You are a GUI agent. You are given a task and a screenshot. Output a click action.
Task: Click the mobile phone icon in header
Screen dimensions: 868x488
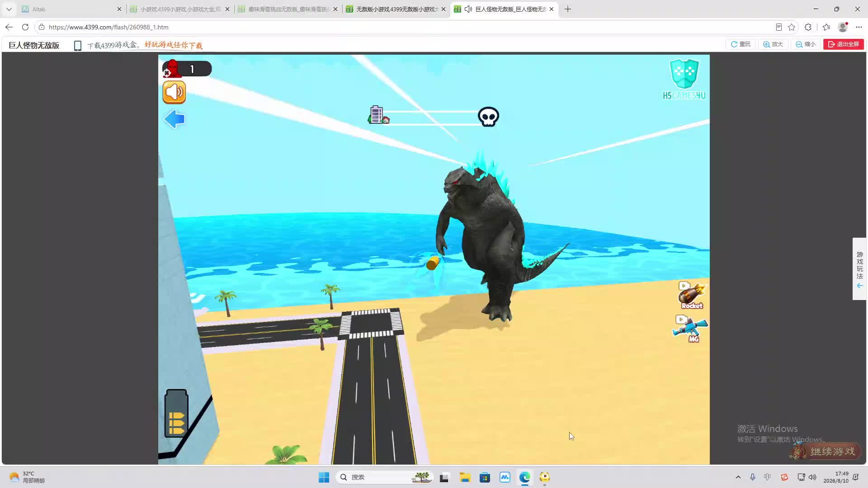pyautogui.click(x=78, y=46)
